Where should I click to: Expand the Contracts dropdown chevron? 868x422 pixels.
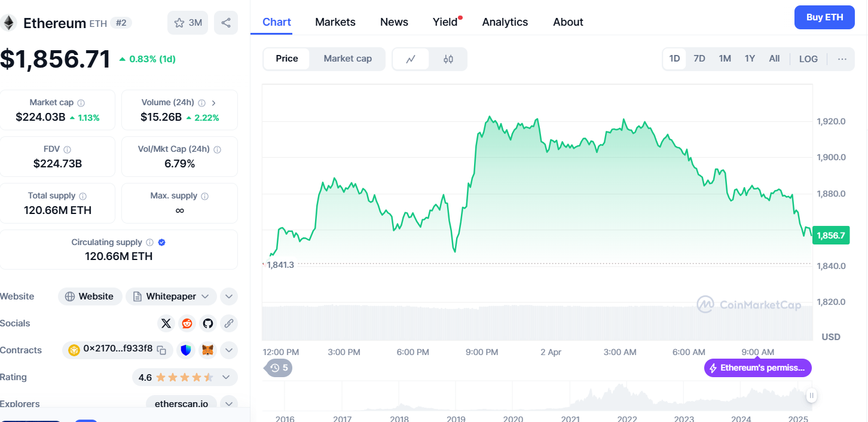(228, 350)
